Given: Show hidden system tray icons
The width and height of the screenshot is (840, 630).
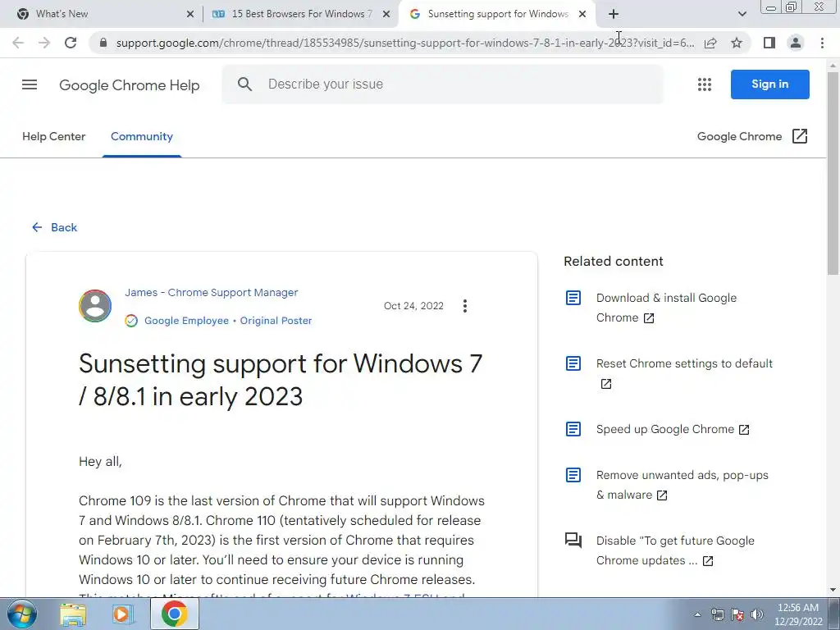Looking at the screenshot, I should [x=697, y=614].
